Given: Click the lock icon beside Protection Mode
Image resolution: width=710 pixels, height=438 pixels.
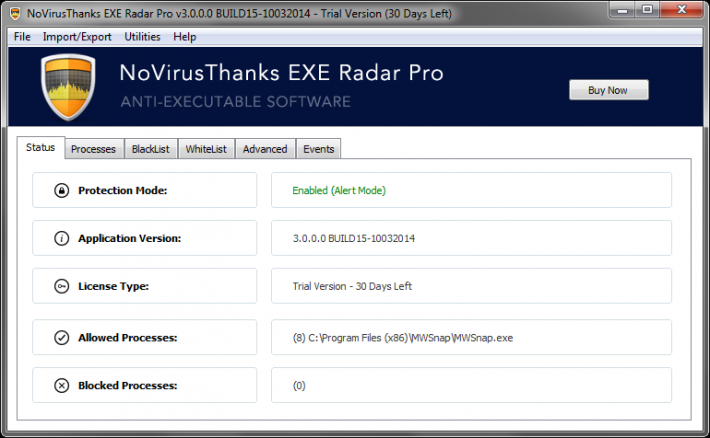Looking at the screenshot, I should (62, 190).
